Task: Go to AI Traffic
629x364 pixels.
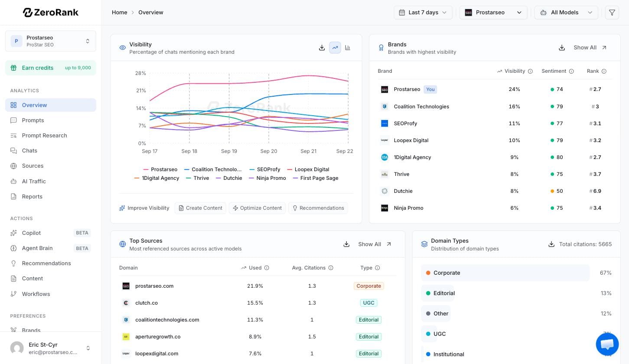Action: pos(51,181)
